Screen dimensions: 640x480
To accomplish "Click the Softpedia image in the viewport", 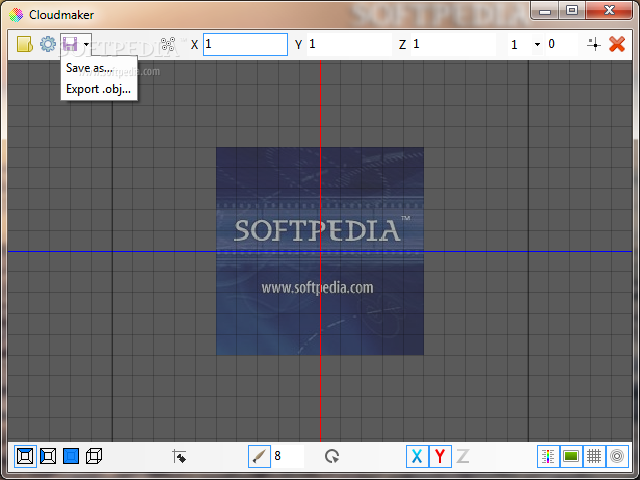I will tap(320, 251).
